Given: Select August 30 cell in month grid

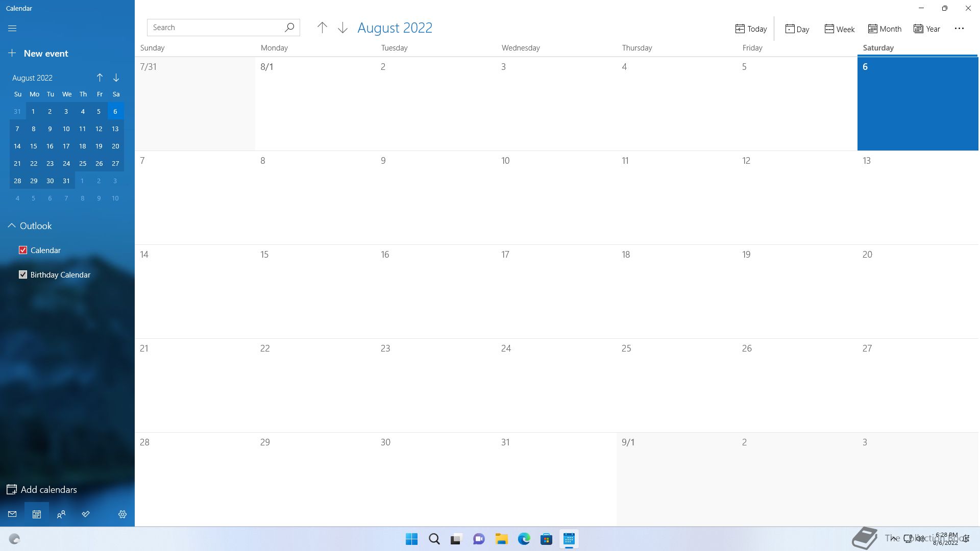Looking at the screenshot, I should click(436, 479).
